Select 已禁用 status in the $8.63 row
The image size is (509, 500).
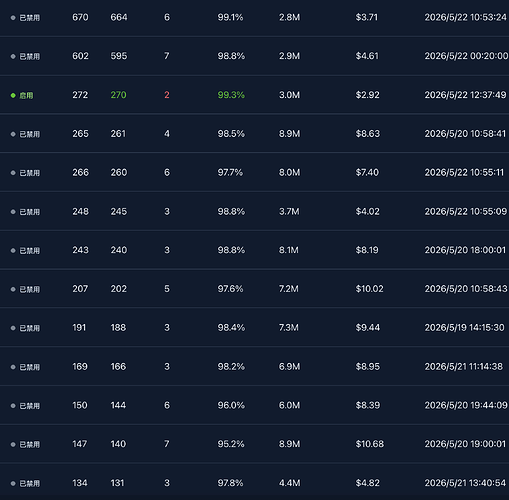click(x=25, y=134)
